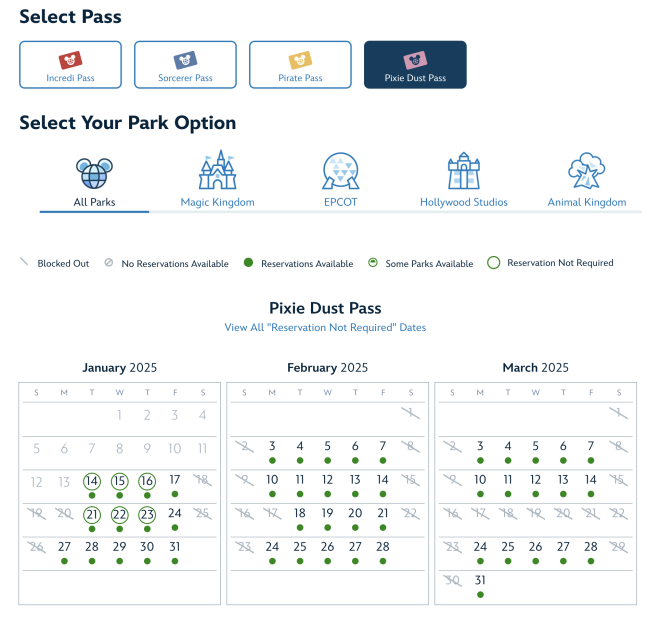
Task: Choose February 12 available date
Action: pos(328,480)
